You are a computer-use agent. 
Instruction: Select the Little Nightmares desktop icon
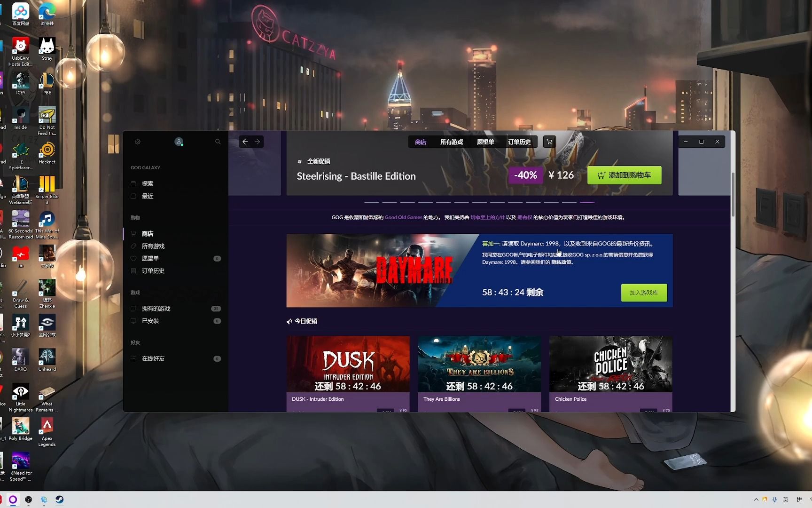[x=21, y=397]
